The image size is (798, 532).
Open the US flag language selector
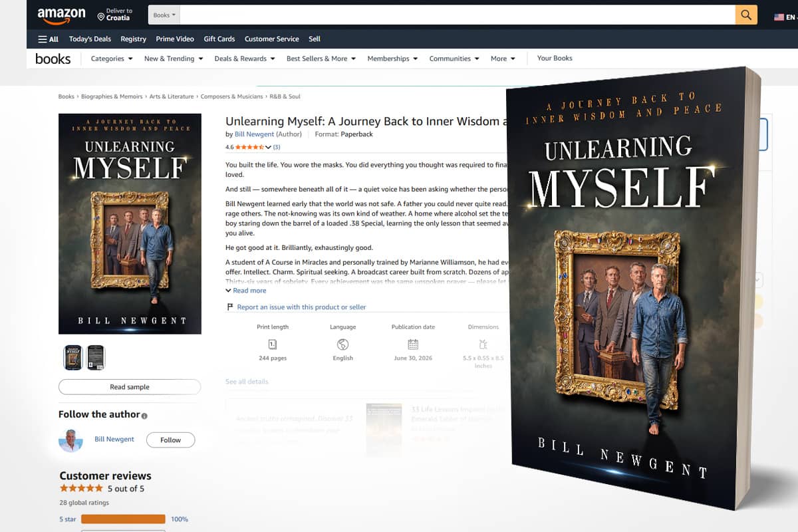pyautogui.click(x=779, y=17)
